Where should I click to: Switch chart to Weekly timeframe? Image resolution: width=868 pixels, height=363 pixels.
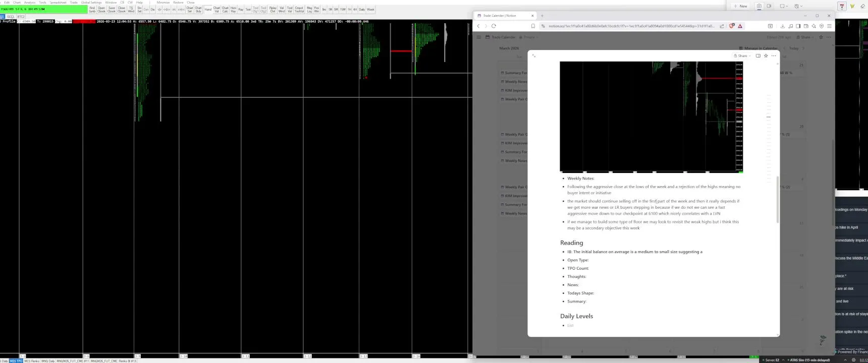coord(370,9)
